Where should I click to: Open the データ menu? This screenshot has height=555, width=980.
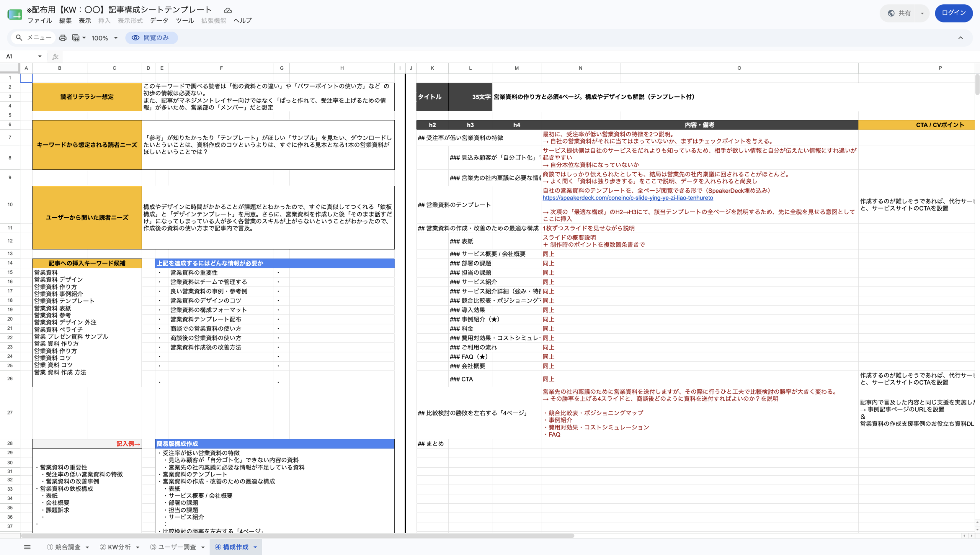pos(159,21)
